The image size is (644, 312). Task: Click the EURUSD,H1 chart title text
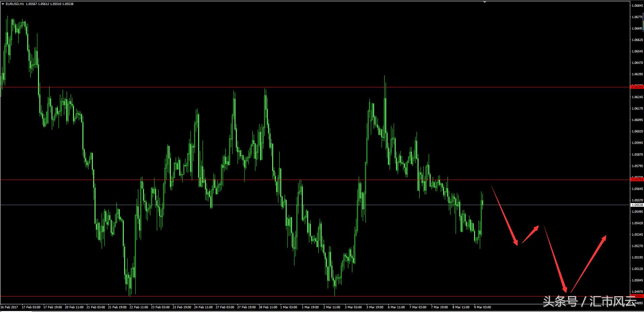15,4
